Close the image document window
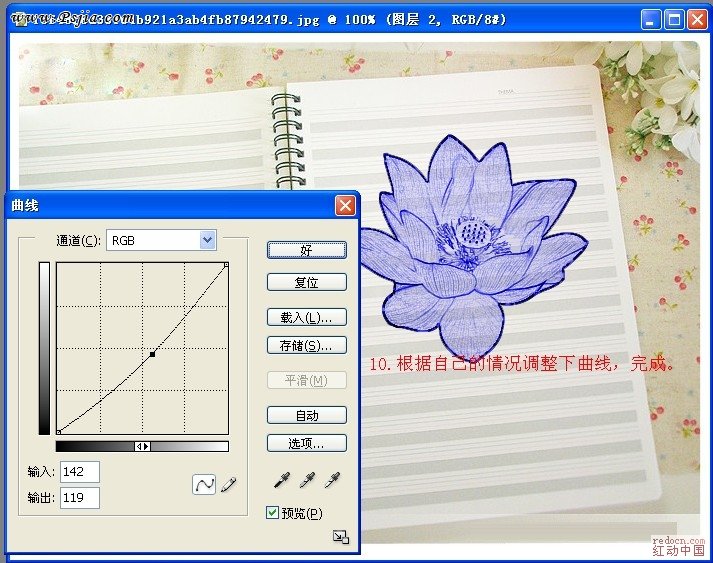The width and height of the screenshot is (713, 563). (697, 20)
